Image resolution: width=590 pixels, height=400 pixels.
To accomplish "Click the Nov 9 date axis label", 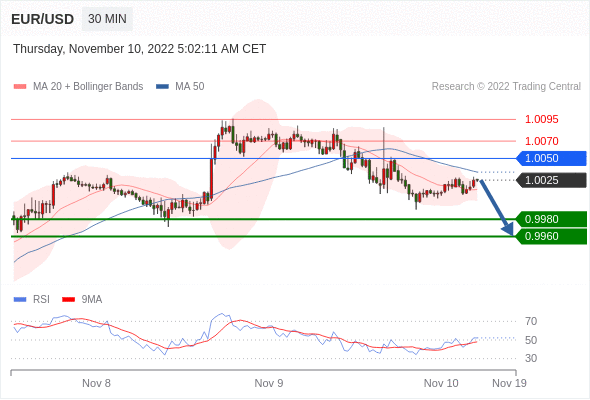I will coord(269,383).
